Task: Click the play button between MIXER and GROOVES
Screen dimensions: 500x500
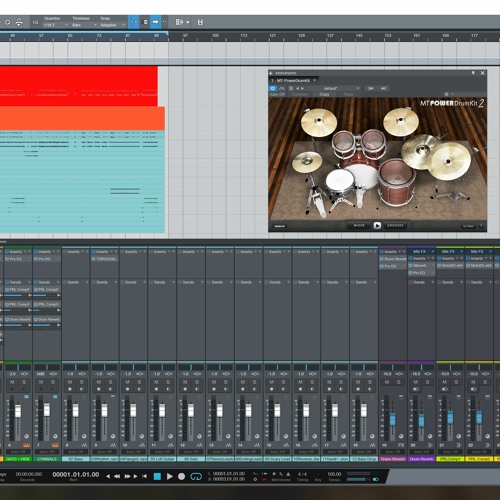Action: coord(377,226)
